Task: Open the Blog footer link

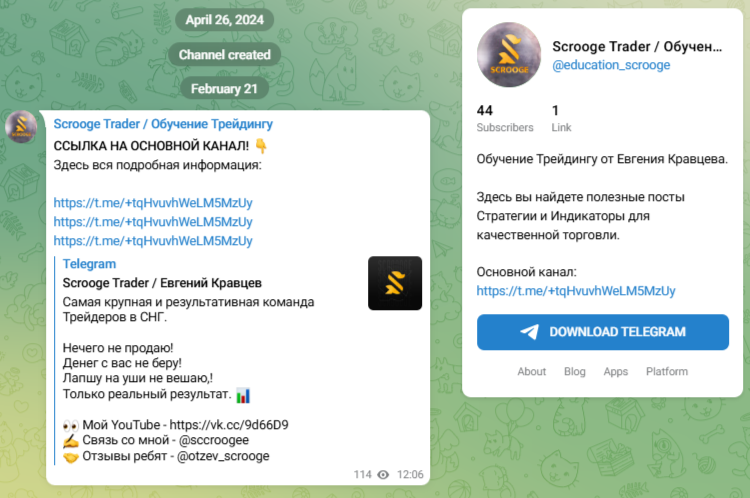Action: pyautogui.click(x=574, y=372)
